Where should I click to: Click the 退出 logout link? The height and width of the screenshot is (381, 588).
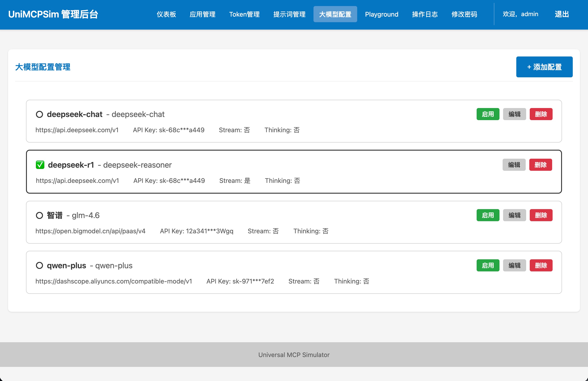pyautogui.click(x=562, y=14)
